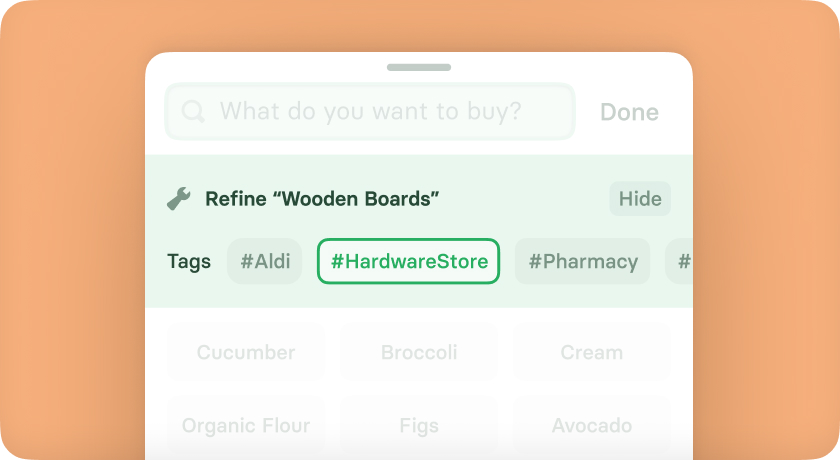Hide the refine panel
Screen dimensions: 840x460
640,199
